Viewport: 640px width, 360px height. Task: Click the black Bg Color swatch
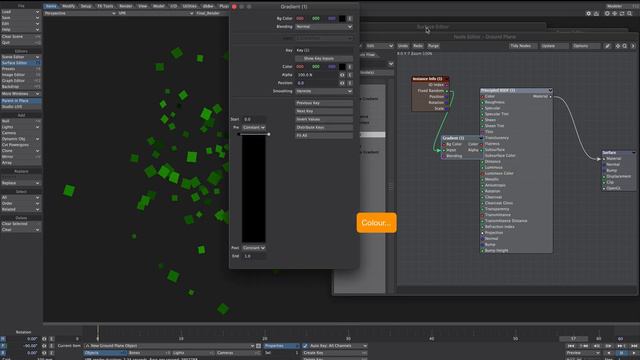tap(342, 18)
